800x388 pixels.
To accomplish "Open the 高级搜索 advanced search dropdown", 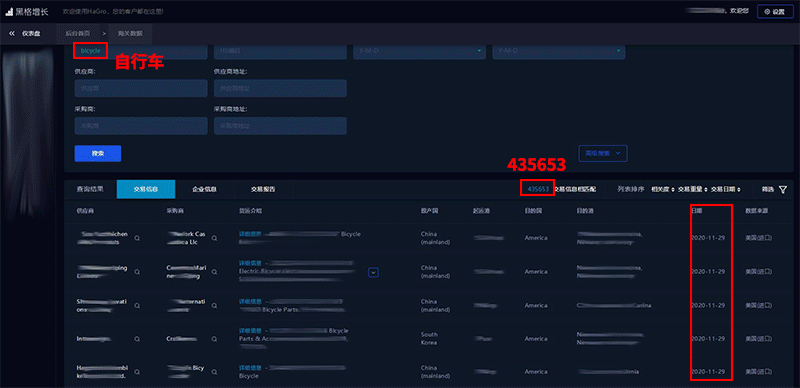I will click(x=603, y=153).
